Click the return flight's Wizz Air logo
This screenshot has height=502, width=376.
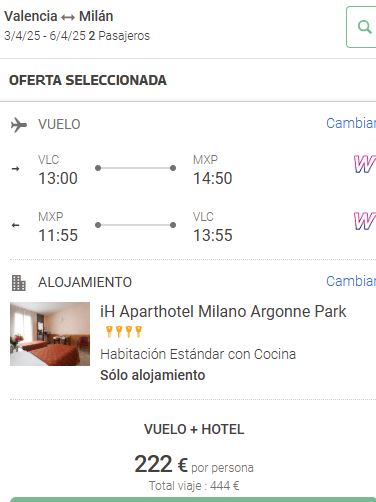pyautogui.click(x=365, y=221)
